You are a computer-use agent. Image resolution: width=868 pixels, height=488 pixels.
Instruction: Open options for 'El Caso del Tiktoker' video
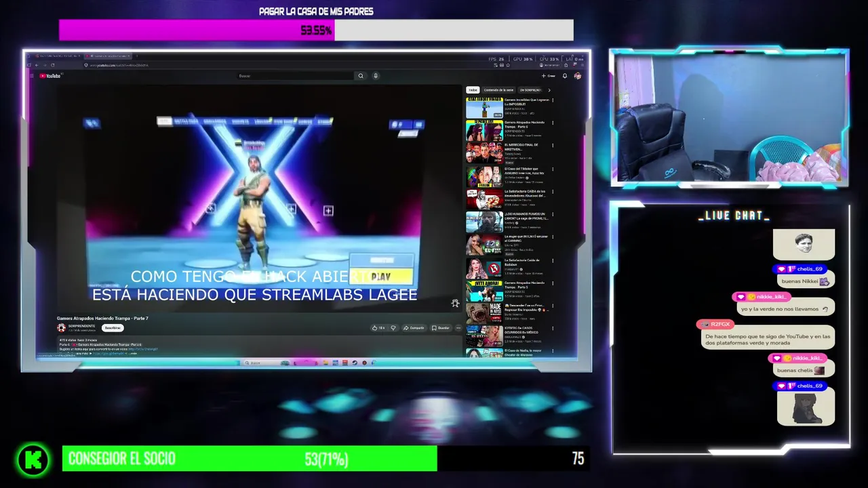tap(553, 169)
